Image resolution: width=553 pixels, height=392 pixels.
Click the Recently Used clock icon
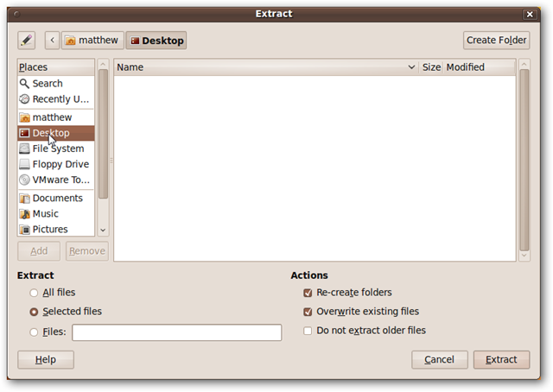pos(24,99)
